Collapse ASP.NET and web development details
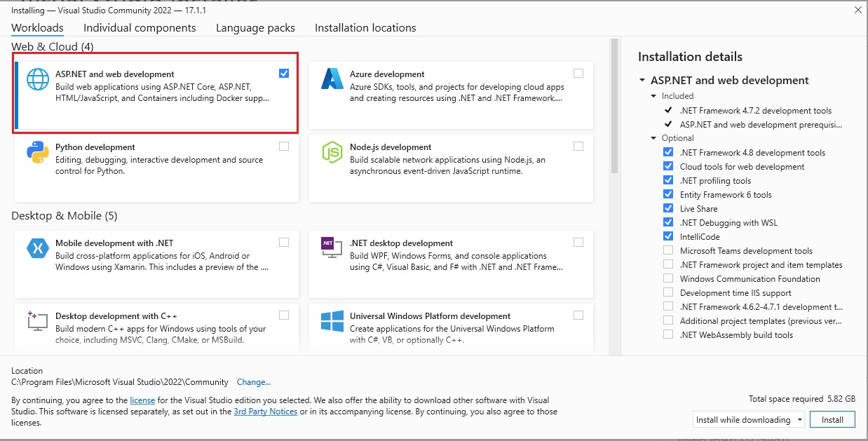The image size is (868, 441). coord(642,81)
